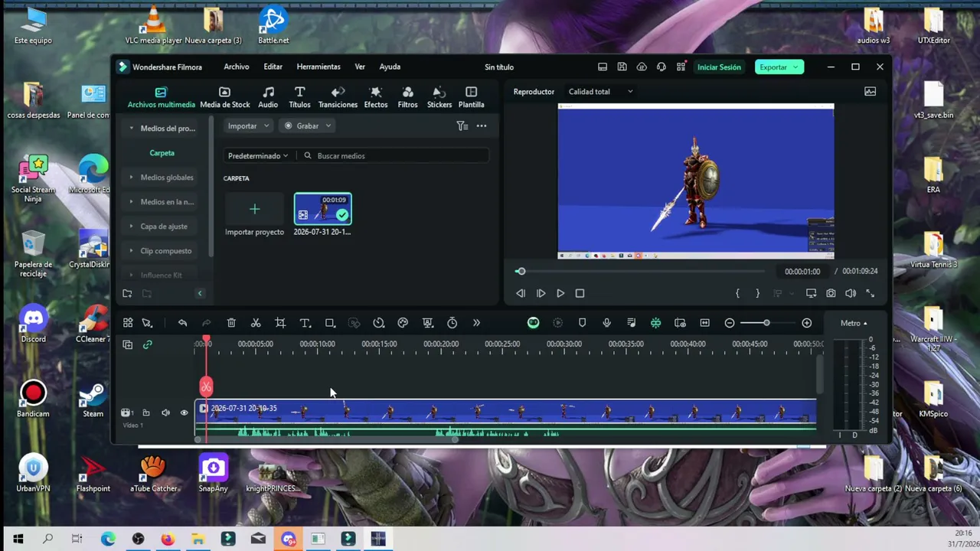The width and height of the screenshot is (980, 551).
Task: Open Firefox from the Windows taskbar
Action: [168, 539]
